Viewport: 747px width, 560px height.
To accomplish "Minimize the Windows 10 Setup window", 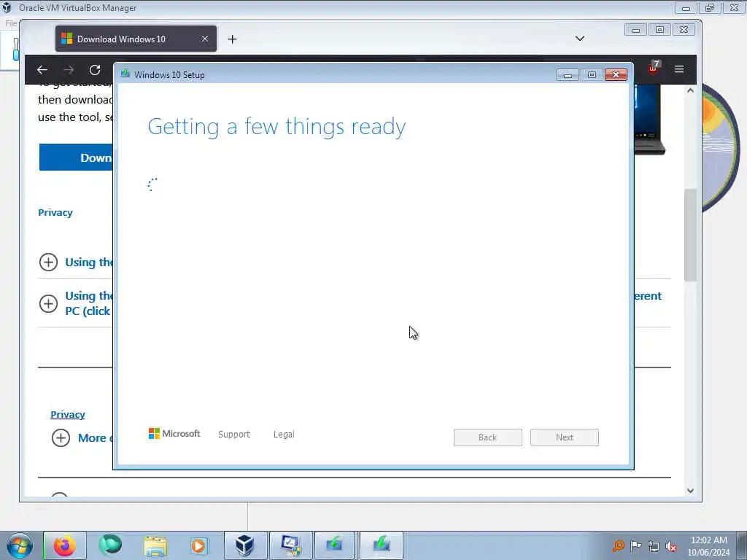I will (568, 75).
